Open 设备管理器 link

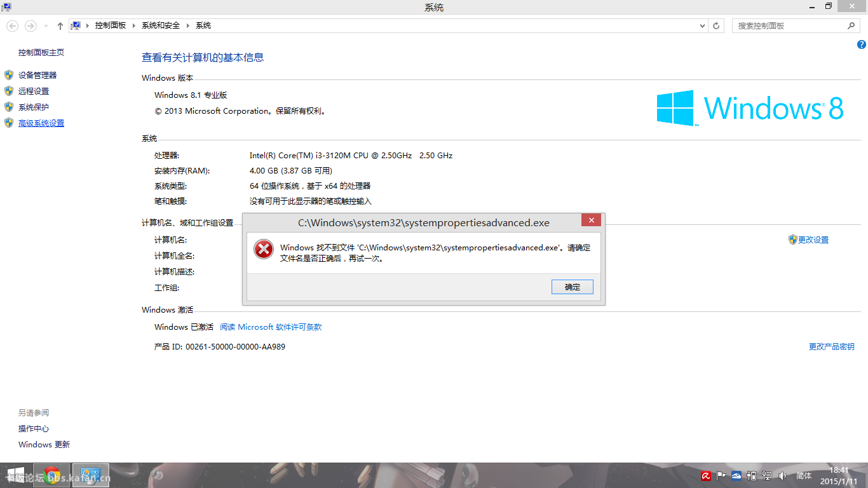[37, 75]
